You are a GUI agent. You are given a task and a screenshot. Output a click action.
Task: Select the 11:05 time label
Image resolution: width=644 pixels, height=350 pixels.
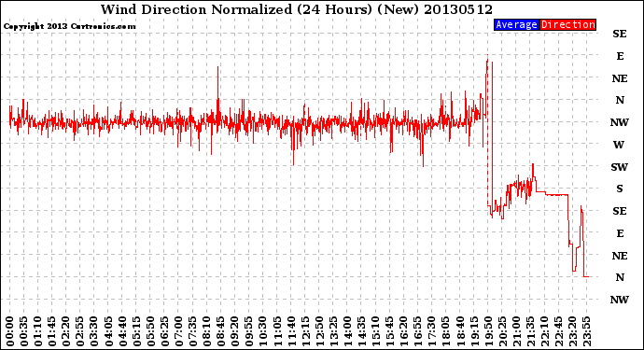[277, 331]
